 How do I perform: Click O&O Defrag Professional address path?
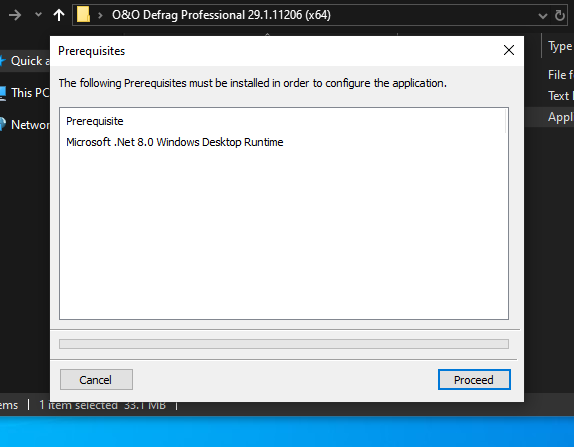tap(221, 15)
